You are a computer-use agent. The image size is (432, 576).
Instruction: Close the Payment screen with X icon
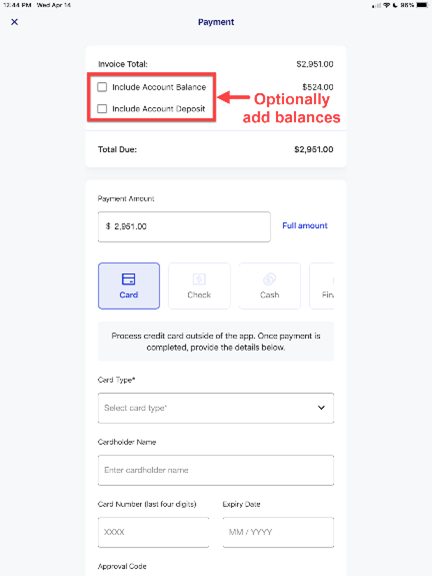(15, 22)
